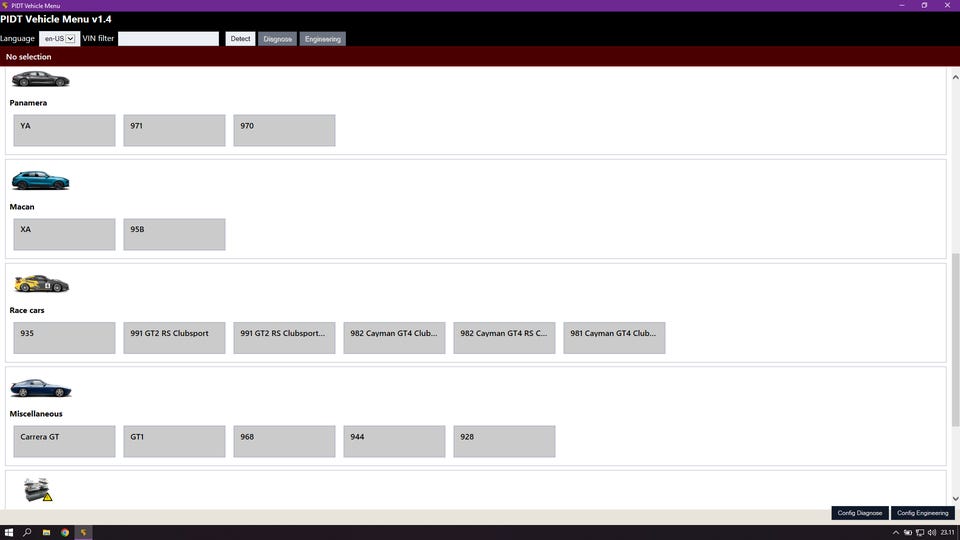Click the volume speaker tray icon
The height and width of the screenshot is (540, 960).
[x=932, y=533]
